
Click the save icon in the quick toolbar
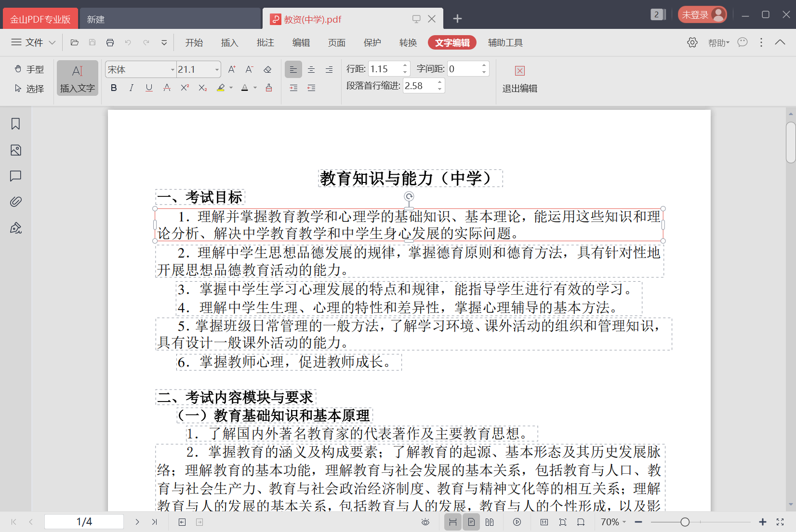[x=92, y=42]
